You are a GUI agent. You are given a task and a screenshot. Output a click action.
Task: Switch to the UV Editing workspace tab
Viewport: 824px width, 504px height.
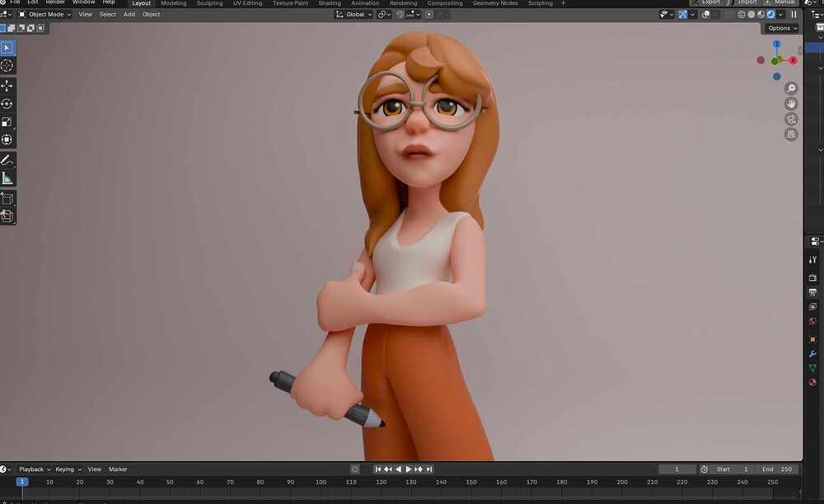(247, 3)
